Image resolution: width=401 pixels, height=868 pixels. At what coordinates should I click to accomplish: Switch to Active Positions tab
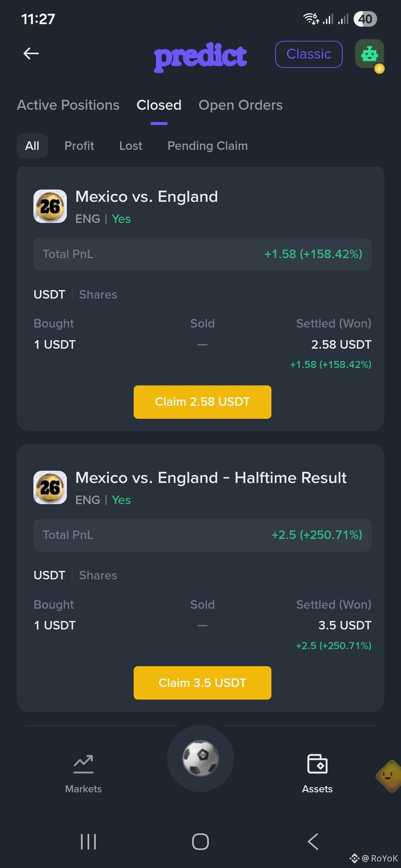(x=68, y=105)
